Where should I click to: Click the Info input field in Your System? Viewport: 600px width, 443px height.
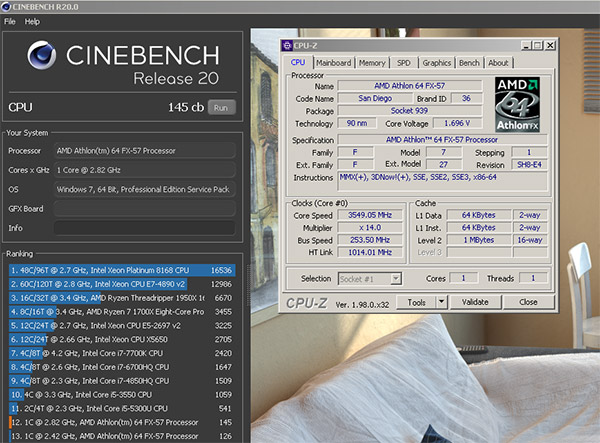click(144, 228)
